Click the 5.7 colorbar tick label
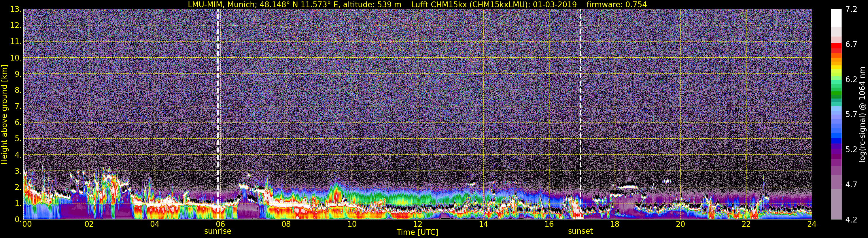Screen dimensions: 868x238 (851, 115)
